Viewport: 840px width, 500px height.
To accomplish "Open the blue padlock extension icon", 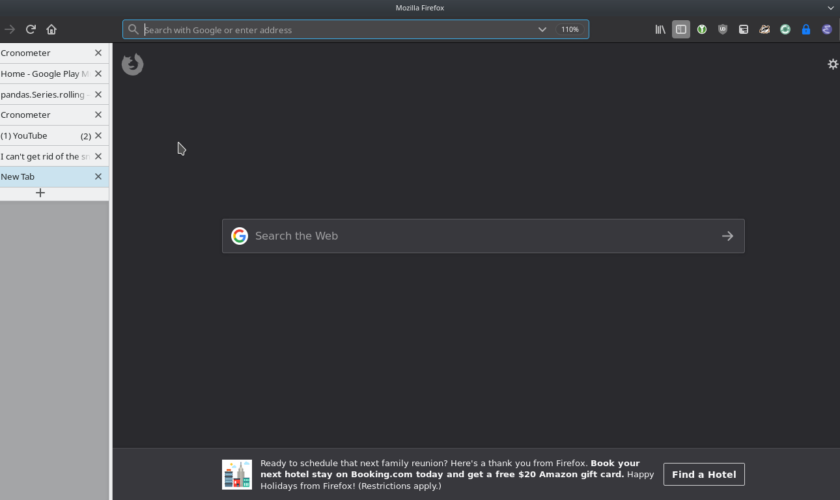I will 806,29.
